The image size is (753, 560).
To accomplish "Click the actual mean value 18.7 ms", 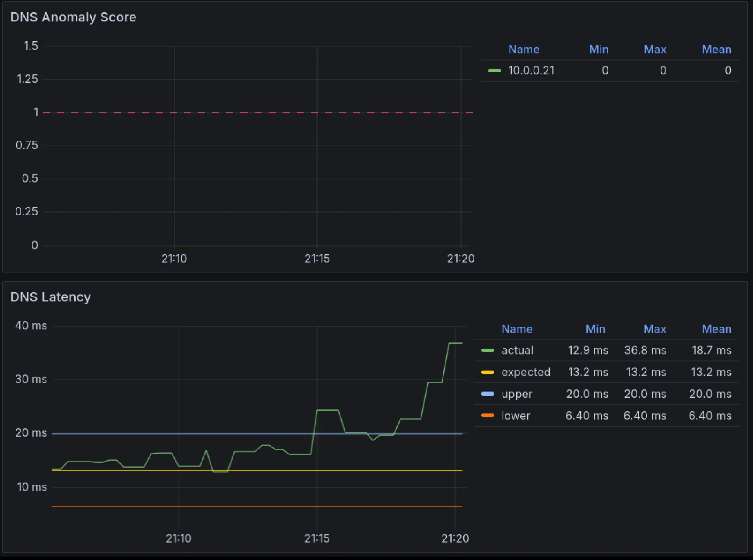I will click(x=712, y=350).
